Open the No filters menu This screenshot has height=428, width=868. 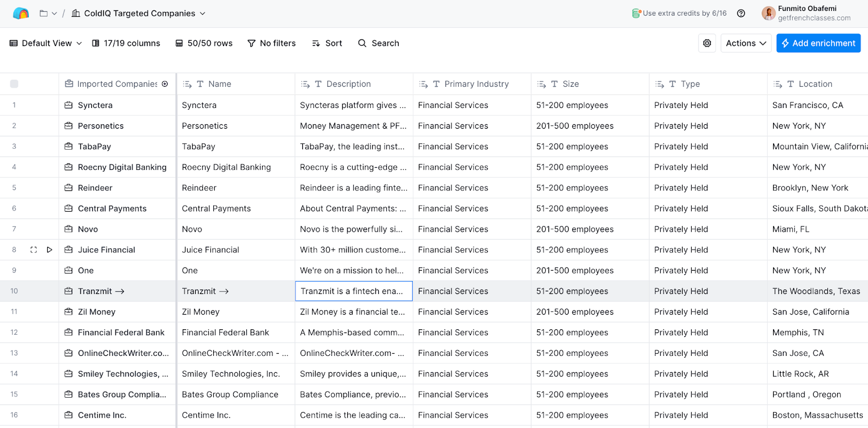(x=271, y=43)
